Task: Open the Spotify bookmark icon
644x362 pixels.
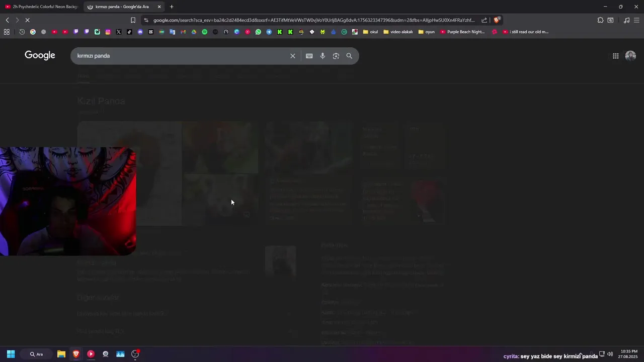Action: pyautogui.click(x=204, y=32)
